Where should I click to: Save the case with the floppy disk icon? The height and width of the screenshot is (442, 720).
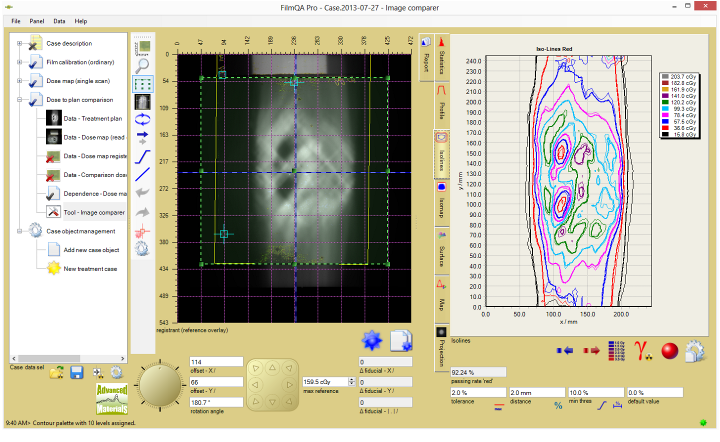click(x=77, y=373)
